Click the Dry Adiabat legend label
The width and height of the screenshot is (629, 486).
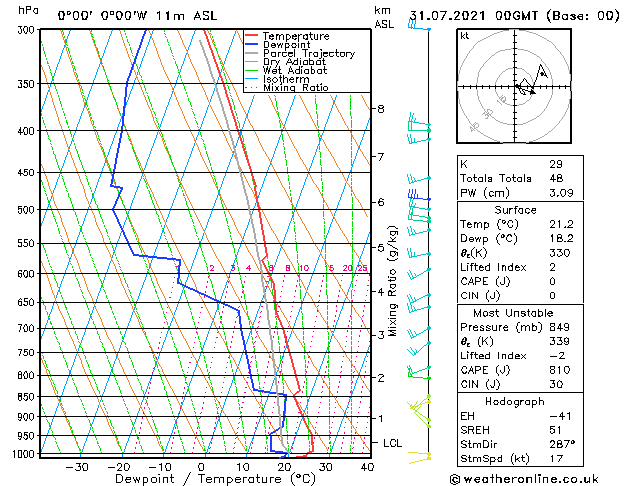(x=294, y=62)
